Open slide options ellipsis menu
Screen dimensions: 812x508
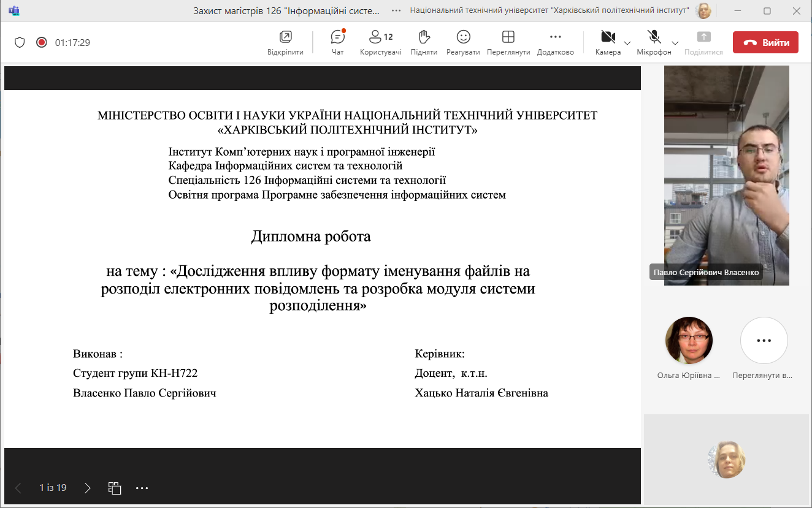click(x=142, y=488)
